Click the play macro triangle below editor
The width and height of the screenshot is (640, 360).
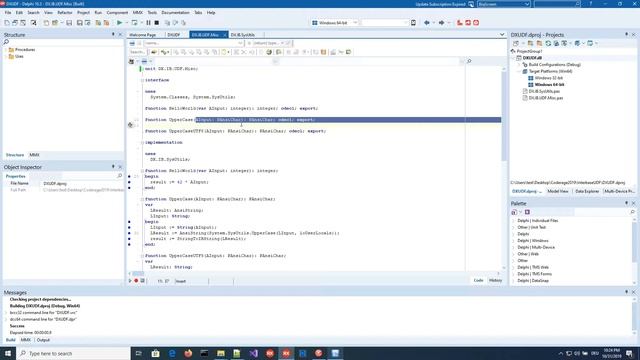coord(130,281)
